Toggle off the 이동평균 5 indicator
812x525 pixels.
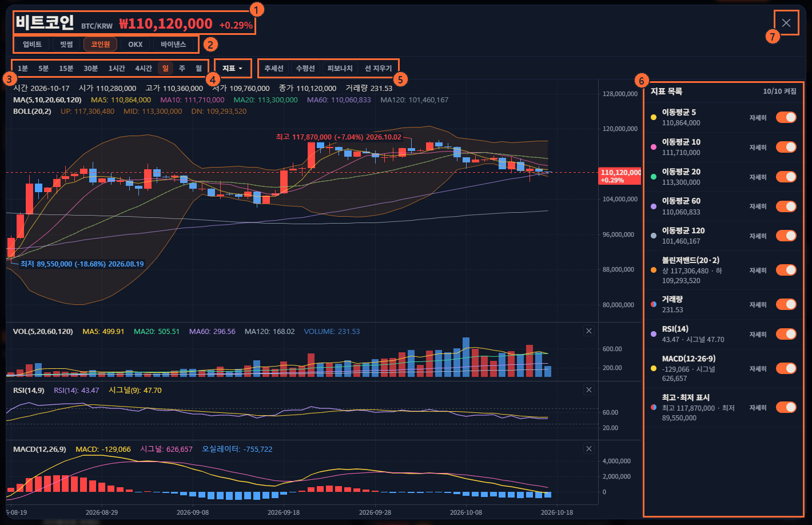click(786, 117)
